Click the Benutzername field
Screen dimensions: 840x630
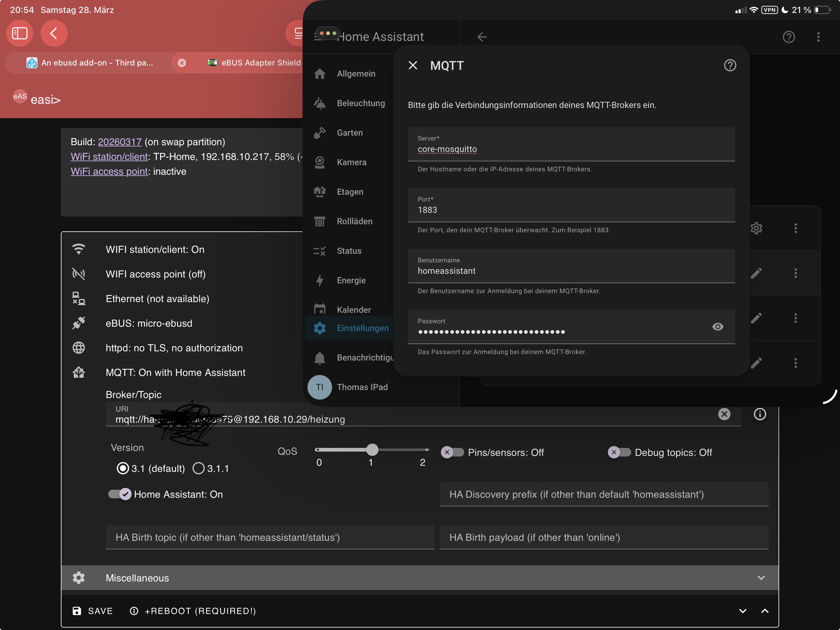tap(571, 266)
